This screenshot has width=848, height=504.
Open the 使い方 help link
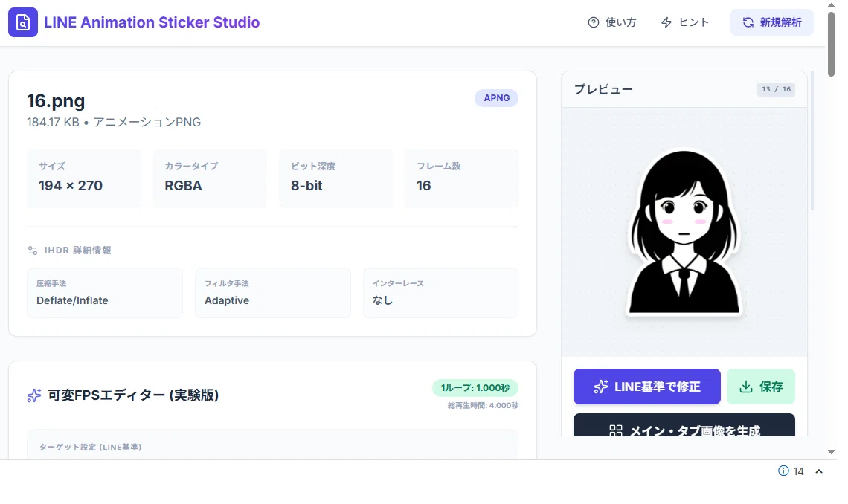point(611,22)
